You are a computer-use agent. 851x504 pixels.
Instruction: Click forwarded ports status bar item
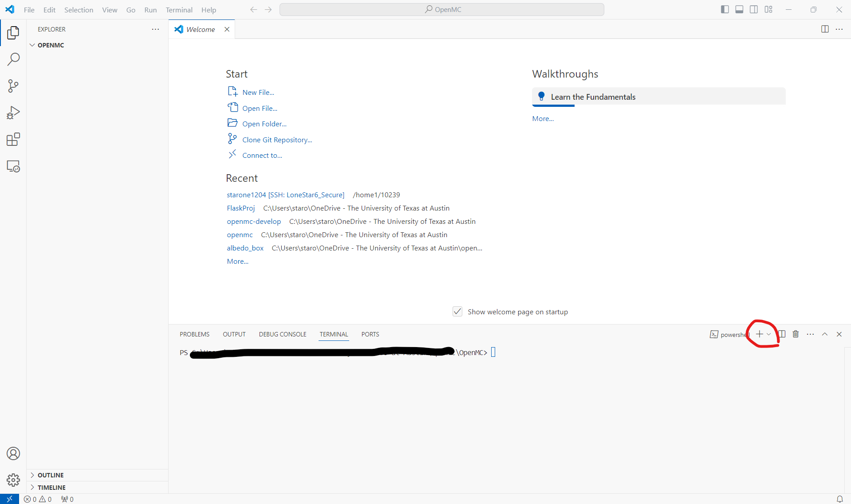pyautogui.click(x=67, y=499)
